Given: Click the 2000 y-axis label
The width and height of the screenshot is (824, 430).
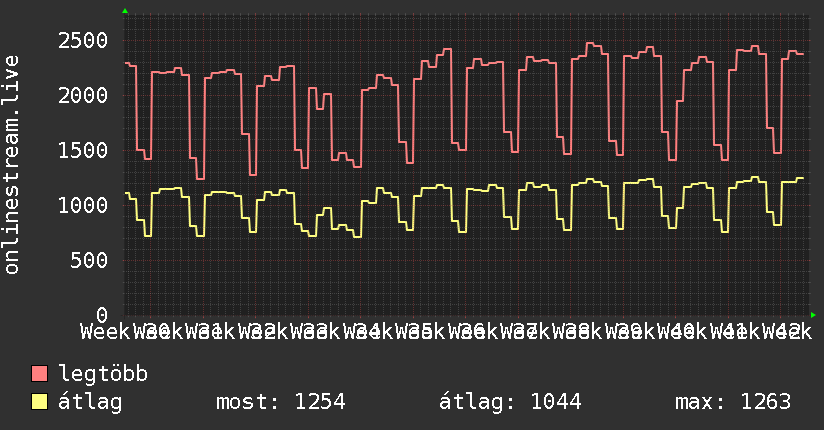Looking at the screenshot, I should point(83,96).
